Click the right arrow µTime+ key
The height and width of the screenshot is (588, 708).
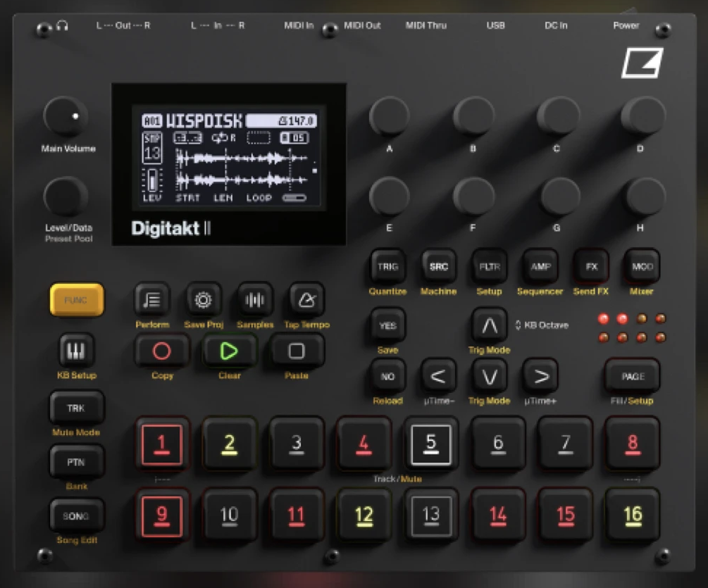point(540,376)
